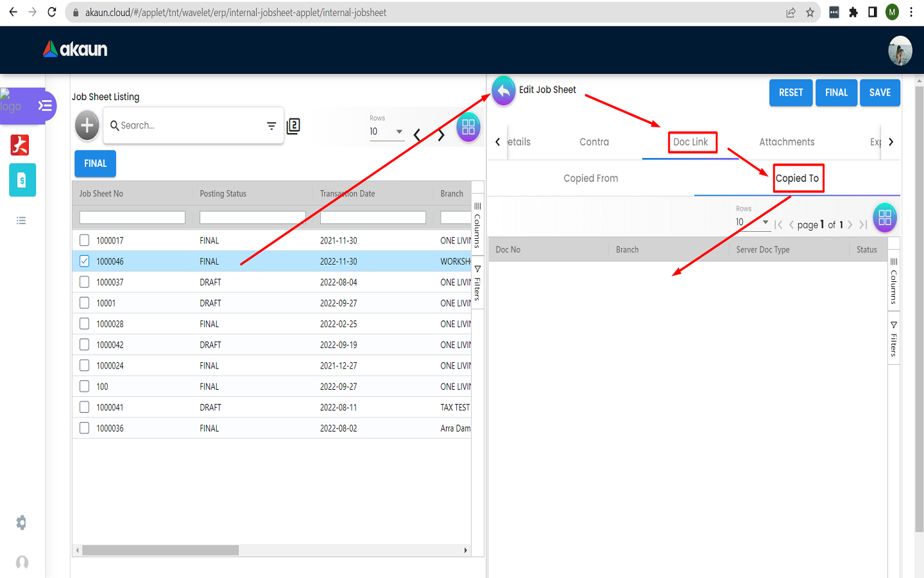The width and height of the screenshot is (924, 578).
Task: Open the red PDF app icon in sidebar
Action: [x=20, y=145]
